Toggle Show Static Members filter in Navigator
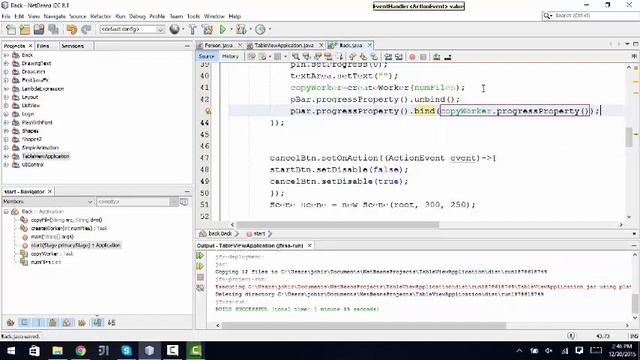The width and height of the screenshot is (640, 360). [39, 323]
